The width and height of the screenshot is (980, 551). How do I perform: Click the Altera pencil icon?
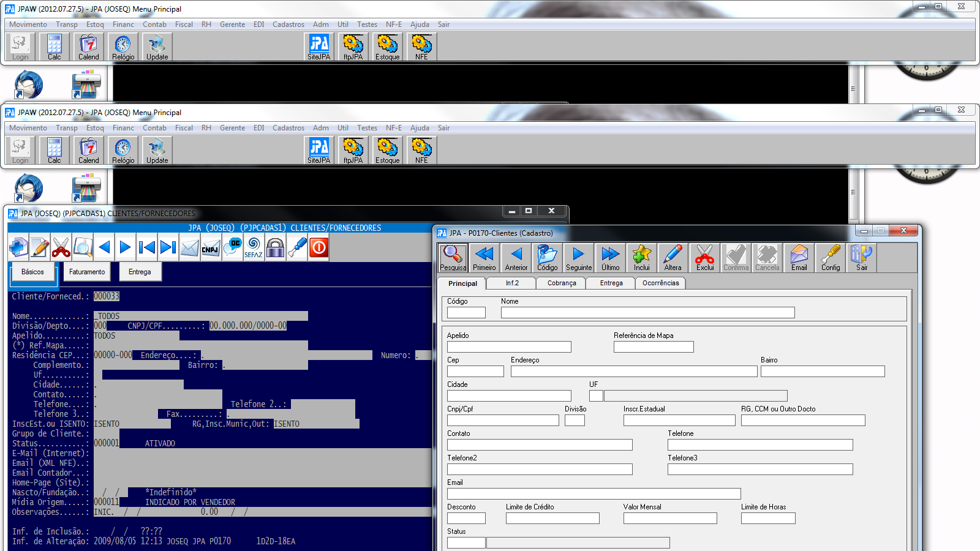(x=673, y=257)
